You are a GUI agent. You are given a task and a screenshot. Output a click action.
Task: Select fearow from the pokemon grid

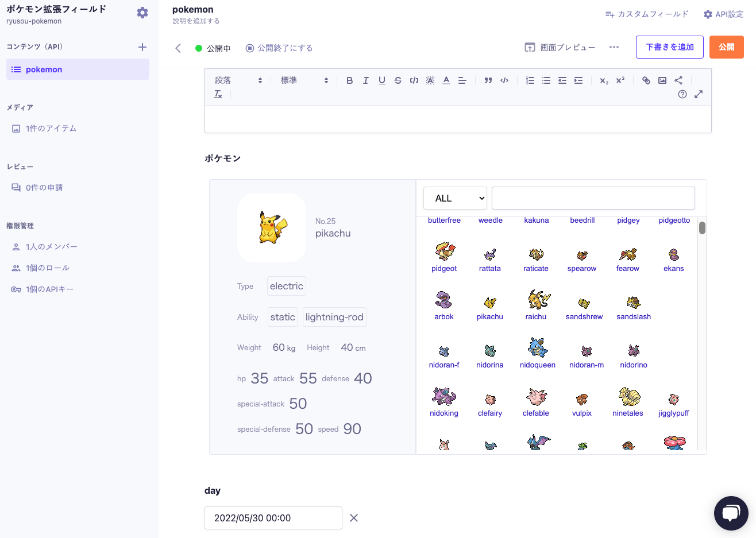coord(628,260)
